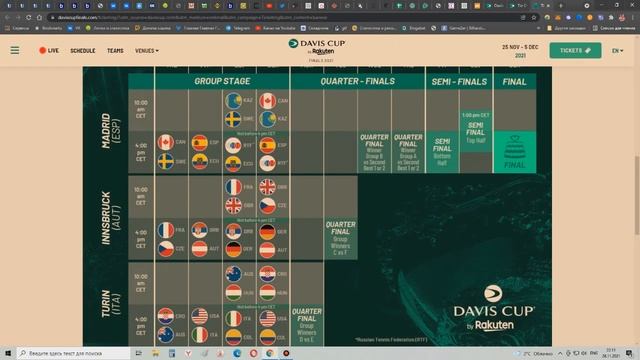Viewport: 640px width, 360px height.
Task: Click the Semi Final Top Half cell
Action: [x=476, y=131]
